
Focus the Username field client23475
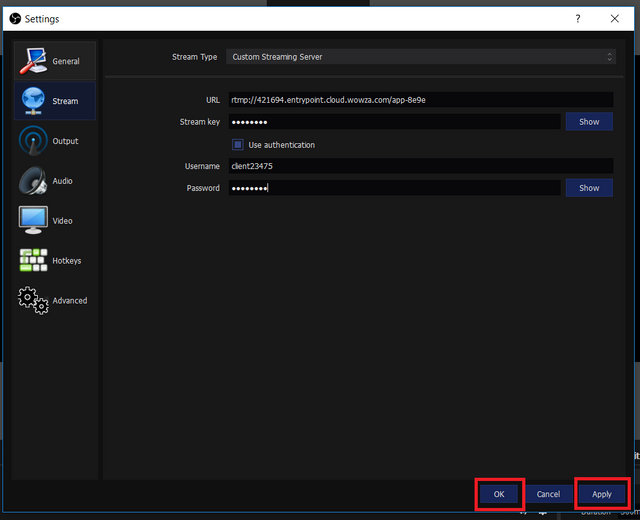coord(421,166)
